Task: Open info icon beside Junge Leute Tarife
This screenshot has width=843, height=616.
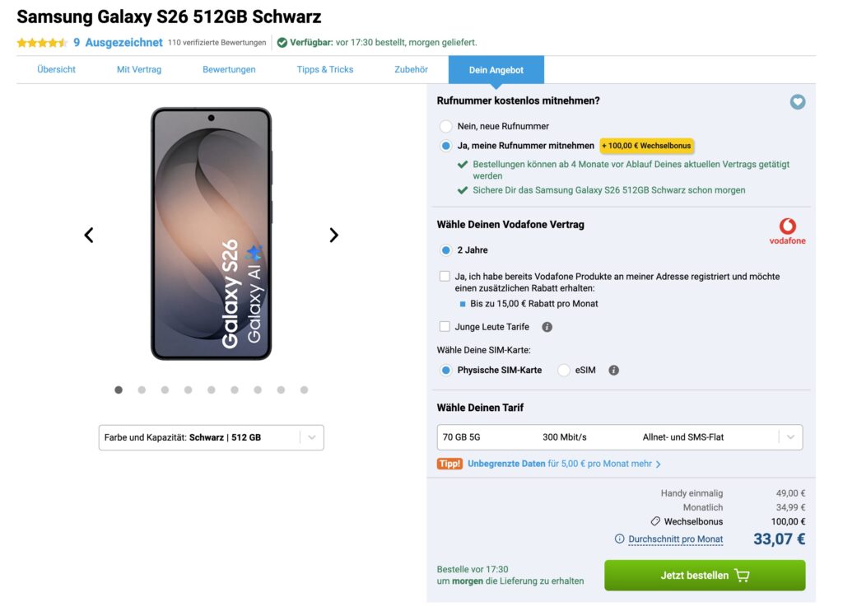Action: [547, 327]
